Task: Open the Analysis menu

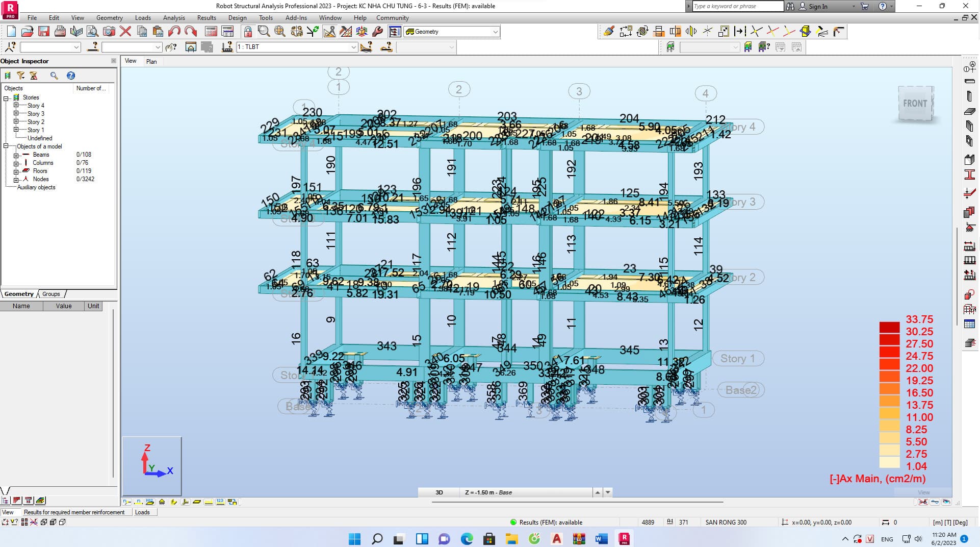Action: tap(174, 18)
